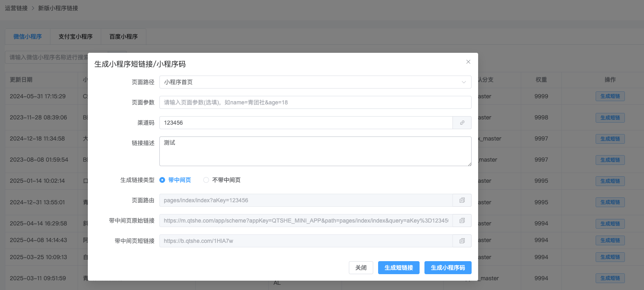
Task: Copy the short link https://b.qtshe.com/1HlA7w
Action: [462, 241]
